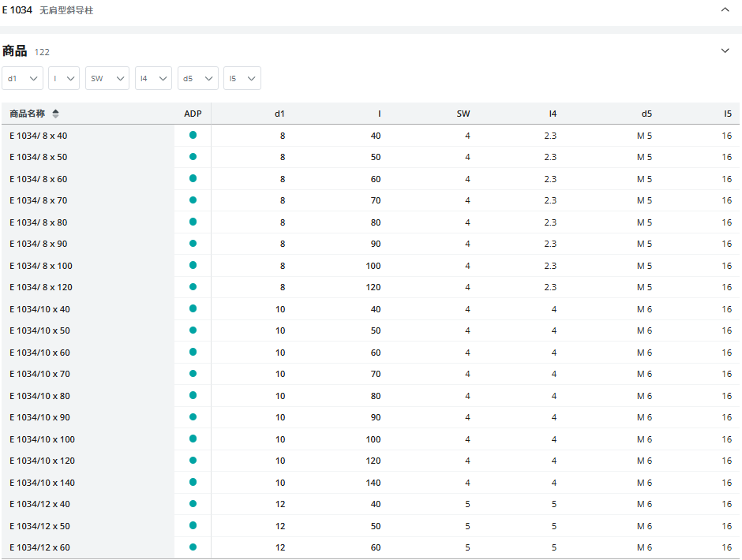The height and width of the screenshot is (560, 742).
Task: Sort by 商品名称 column arrows
Action: point(55,114)
